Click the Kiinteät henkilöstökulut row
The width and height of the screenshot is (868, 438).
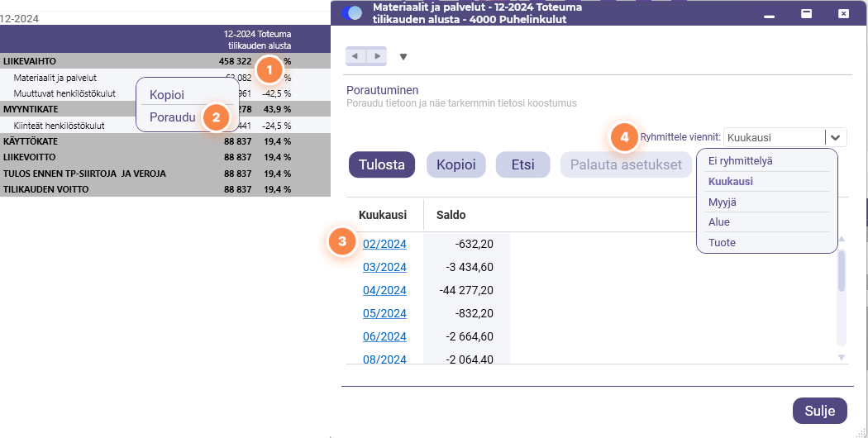[x=165, y=125]
